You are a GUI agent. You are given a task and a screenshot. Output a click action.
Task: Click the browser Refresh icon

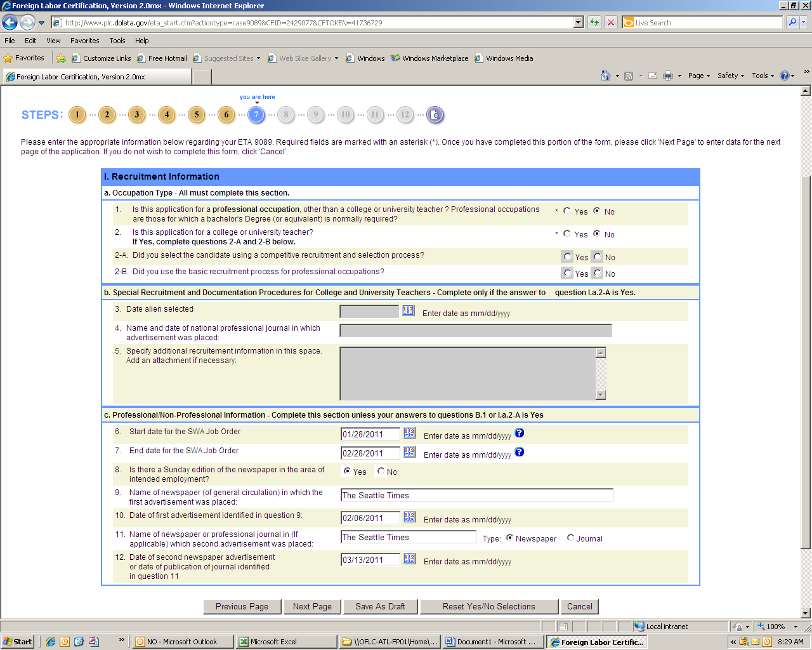[x=594, y=23]
